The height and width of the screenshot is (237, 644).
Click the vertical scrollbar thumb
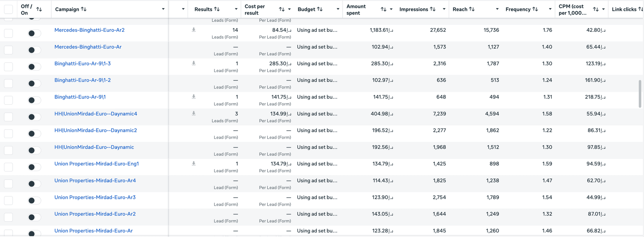[640, 94]
